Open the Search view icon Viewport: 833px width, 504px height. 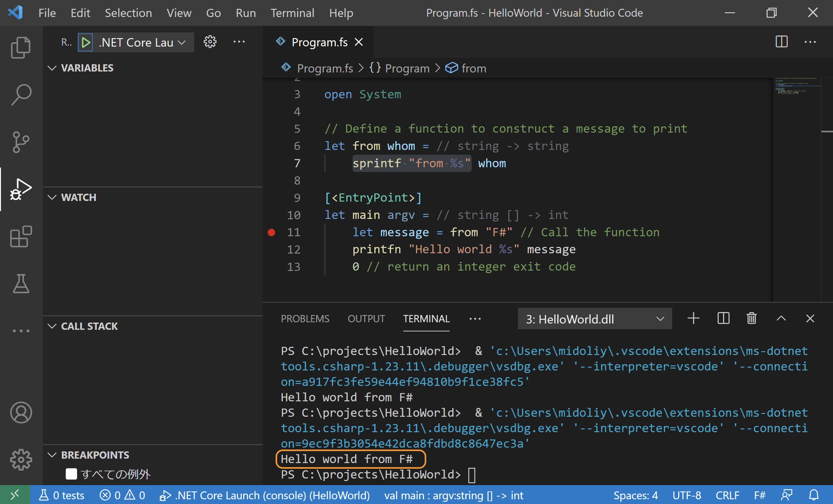pos(21,94)
